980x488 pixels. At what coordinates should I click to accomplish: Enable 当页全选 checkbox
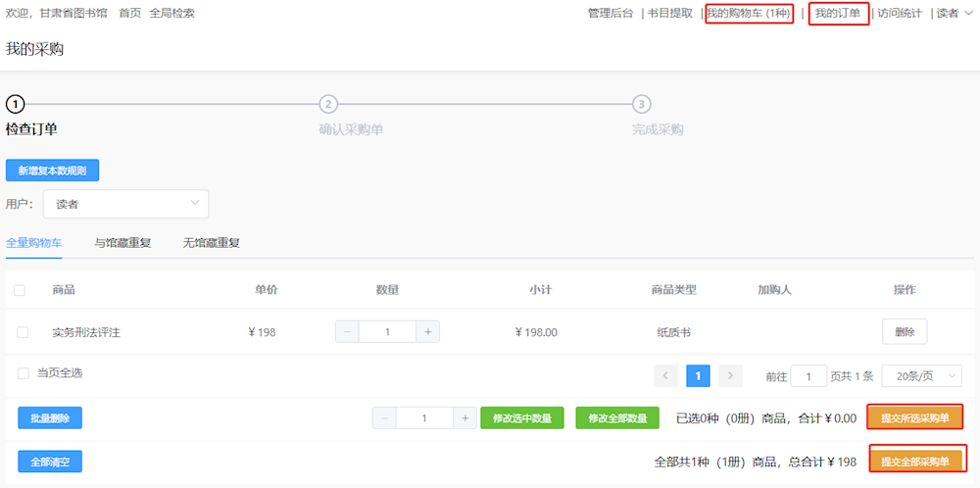(x=24, y=373)
